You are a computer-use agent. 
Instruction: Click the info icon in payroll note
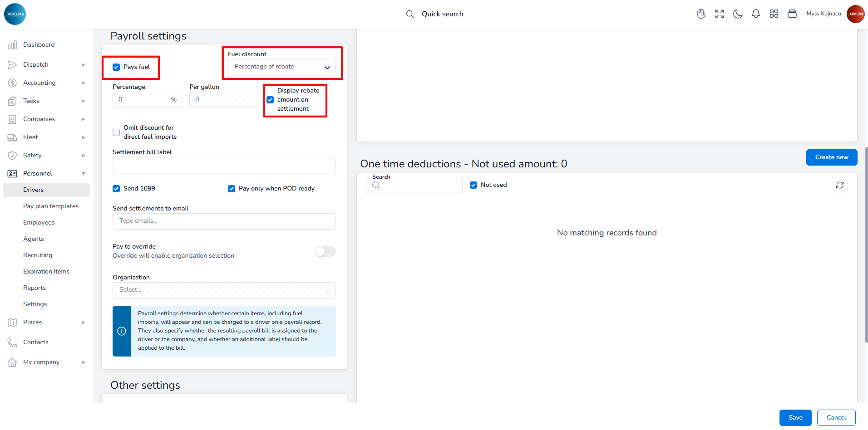click(122, 331)
